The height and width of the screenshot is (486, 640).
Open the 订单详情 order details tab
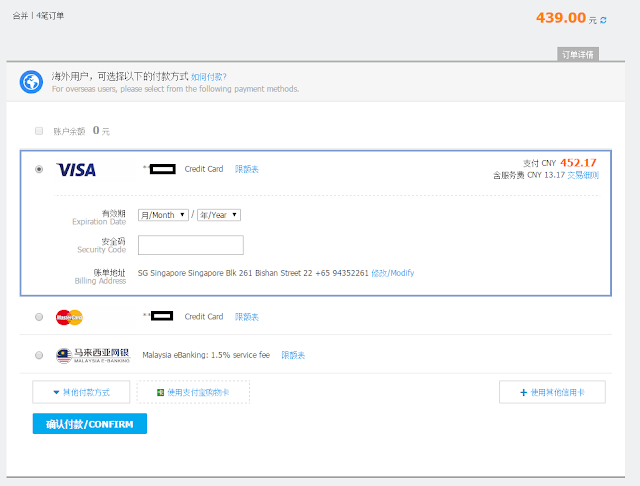point(578,54)
